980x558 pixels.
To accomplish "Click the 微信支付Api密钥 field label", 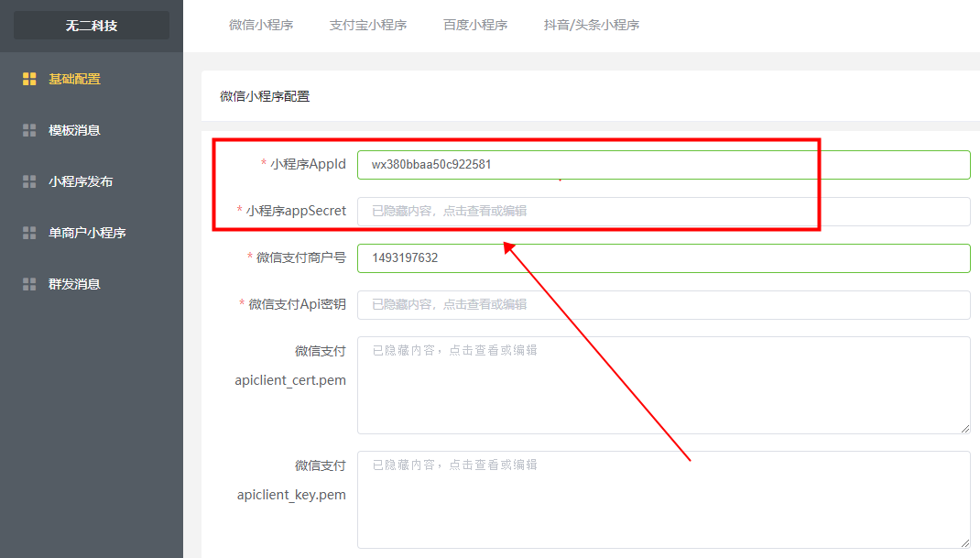I will (297, 304).
